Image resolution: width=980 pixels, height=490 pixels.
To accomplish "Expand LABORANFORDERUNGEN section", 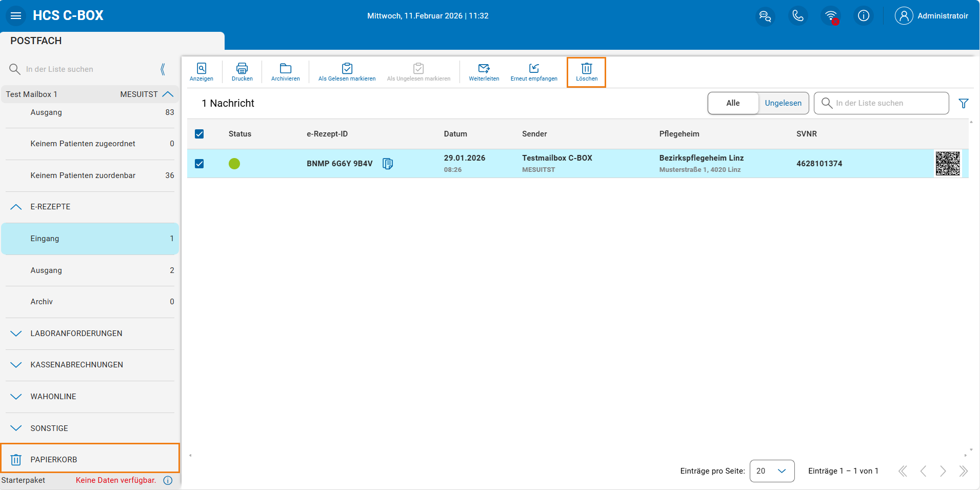I will pyautogui.click(x=16, y=334).
